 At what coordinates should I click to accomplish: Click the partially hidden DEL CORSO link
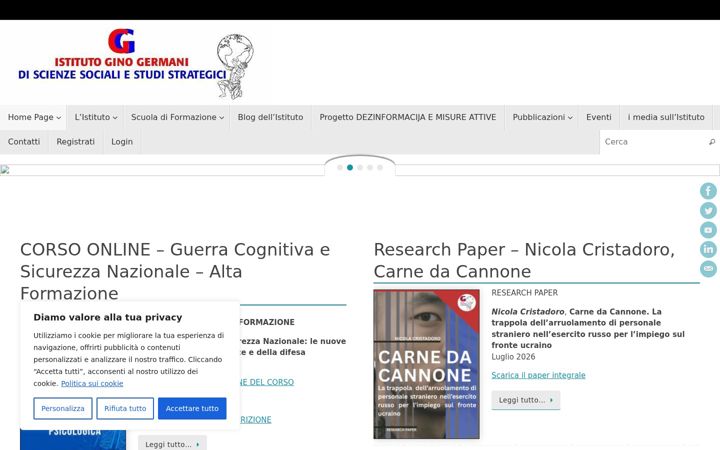(267, 382)
